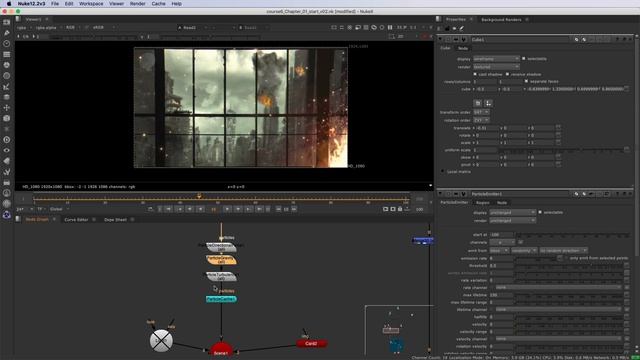640x360 pixels.
Task: Open the File menu
Action: coord(55,4)
